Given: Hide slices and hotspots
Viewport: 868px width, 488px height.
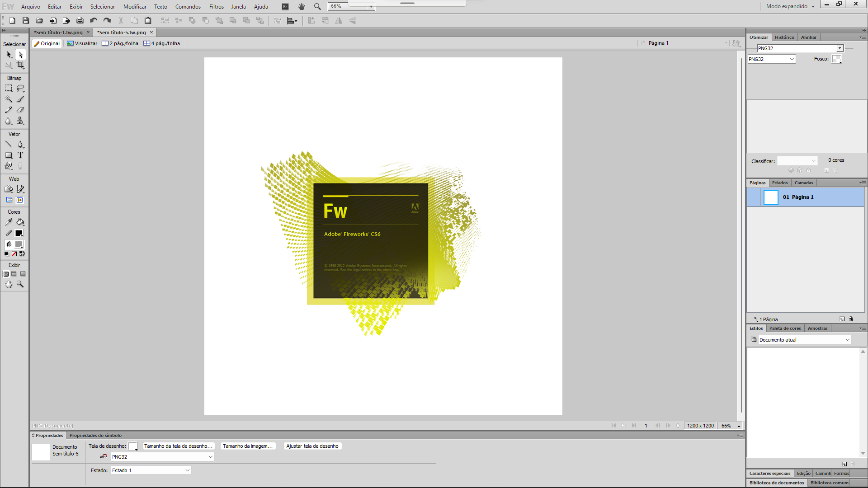Looking at the screenshot, I should click(x=9, y=200).
